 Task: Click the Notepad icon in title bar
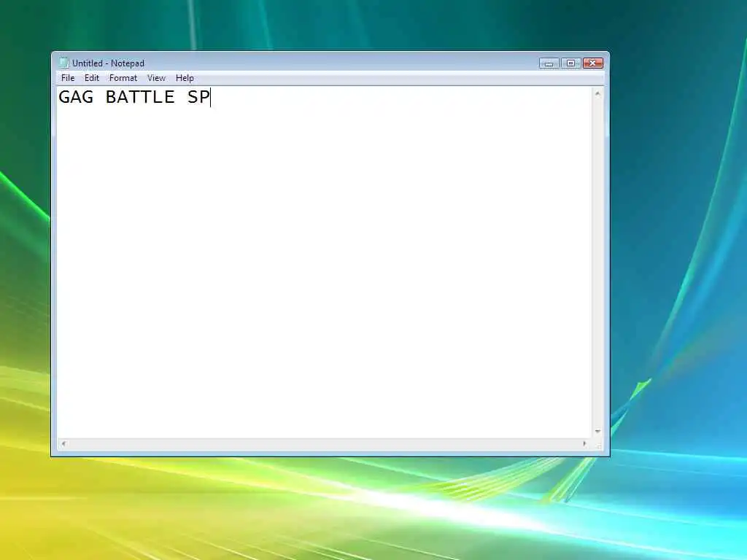pos(64,63)
